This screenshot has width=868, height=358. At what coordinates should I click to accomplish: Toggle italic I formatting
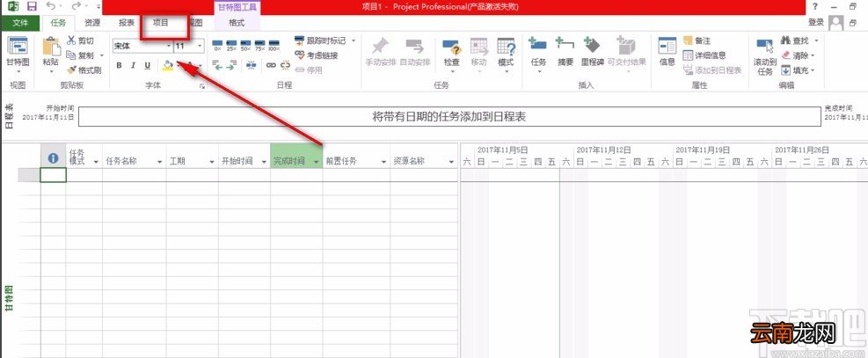click(x=133, y=65)
